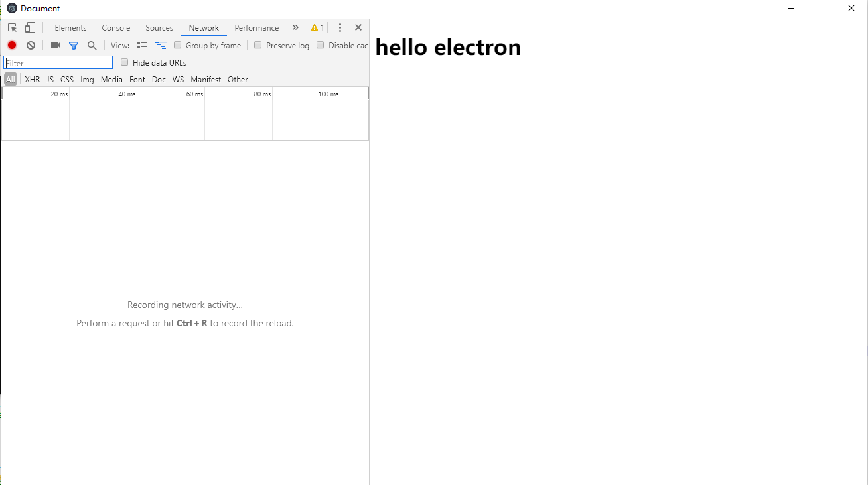The height and width of the screenshot is (485, 868).
Task: Go to the Performance tab
Action: (257, 28)
